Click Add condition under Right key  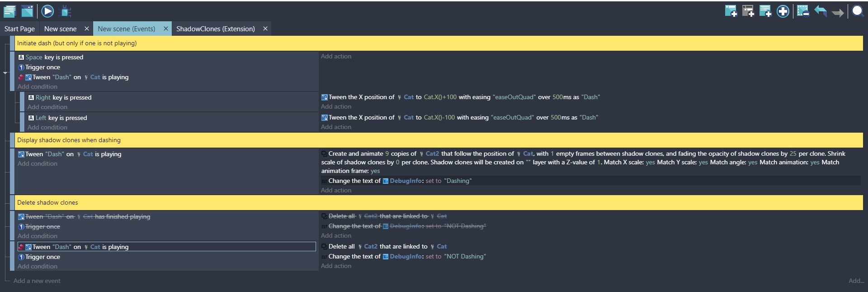(x=47, y=107)
